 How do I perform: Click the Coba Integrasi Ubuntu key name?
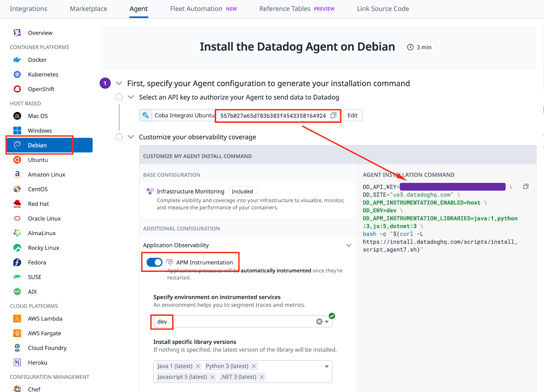click(x=185, y=115)
